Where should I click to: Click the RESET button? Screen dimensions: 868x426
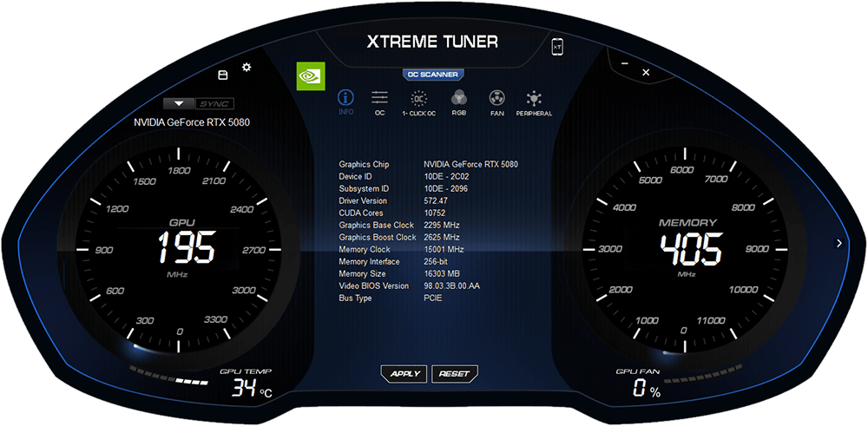click(455, 374)
